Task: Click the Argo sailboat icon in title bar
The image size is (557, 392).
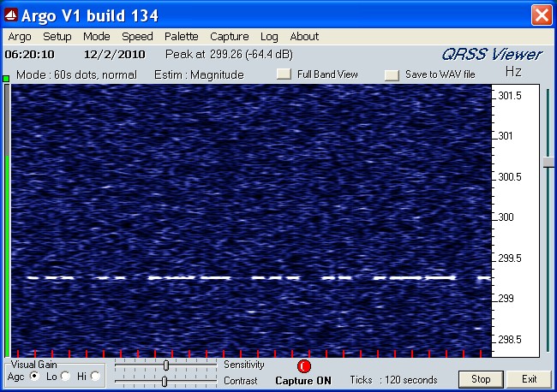Action: point(10,15)
